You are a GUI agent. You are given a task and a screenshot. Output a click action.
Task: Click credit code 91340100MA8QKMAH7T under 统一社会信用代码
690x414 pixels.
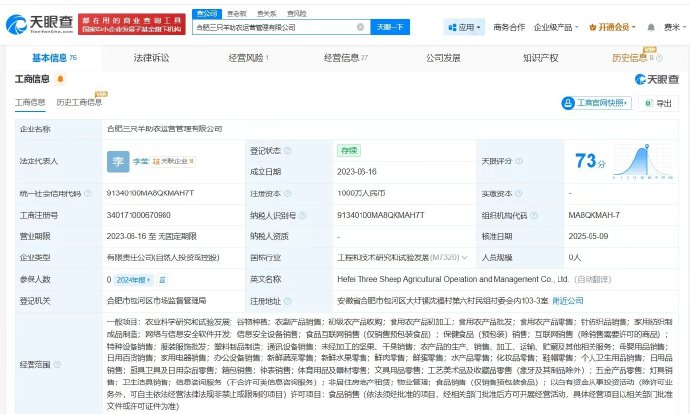tap(150, 193)
